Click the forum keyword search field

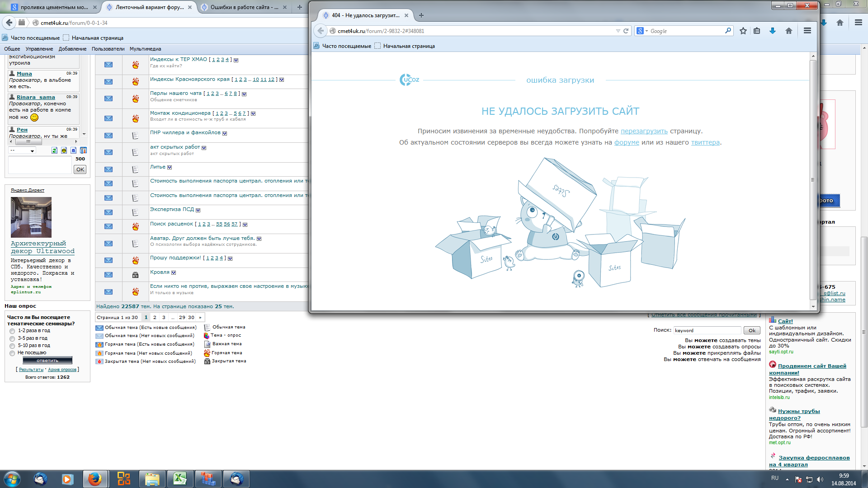(707, 330)
